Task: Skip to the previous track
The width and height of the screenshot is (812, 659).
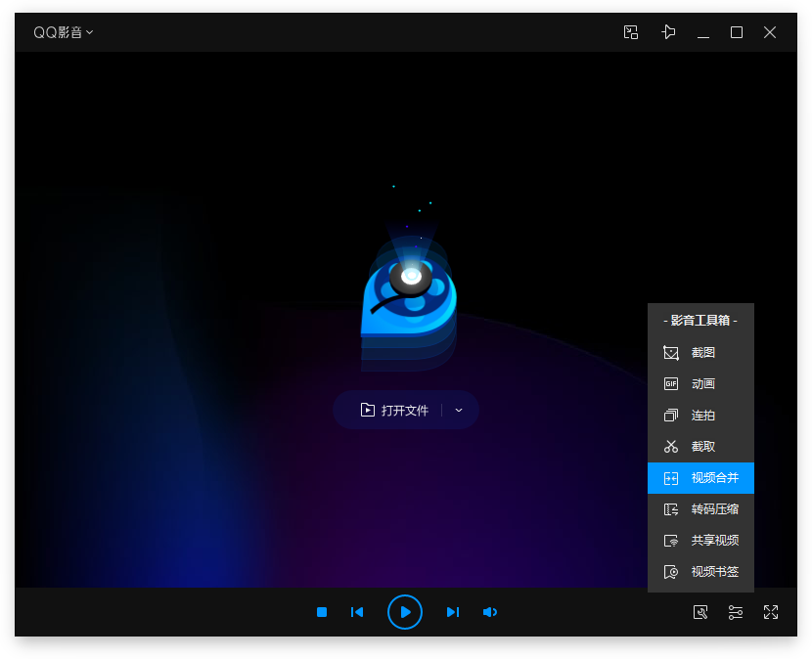Action: point(357,612)
